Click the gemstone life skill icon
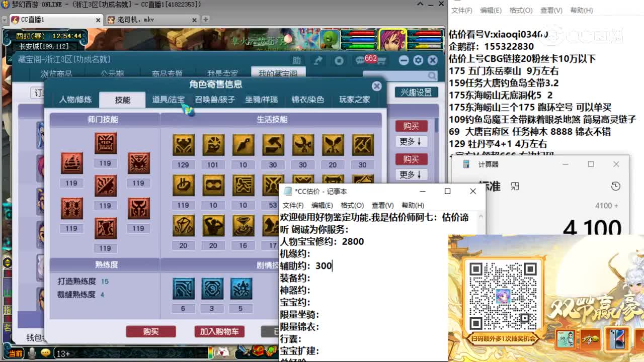Screen dimensions: 644x362 pos(183,226)
